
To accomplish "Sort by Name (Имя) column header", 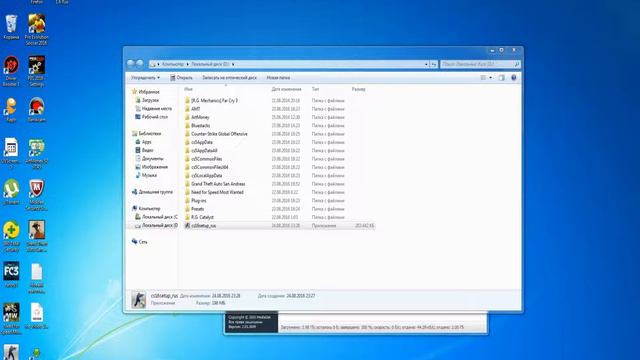I will pyautogui.click(x=188, y=89).
